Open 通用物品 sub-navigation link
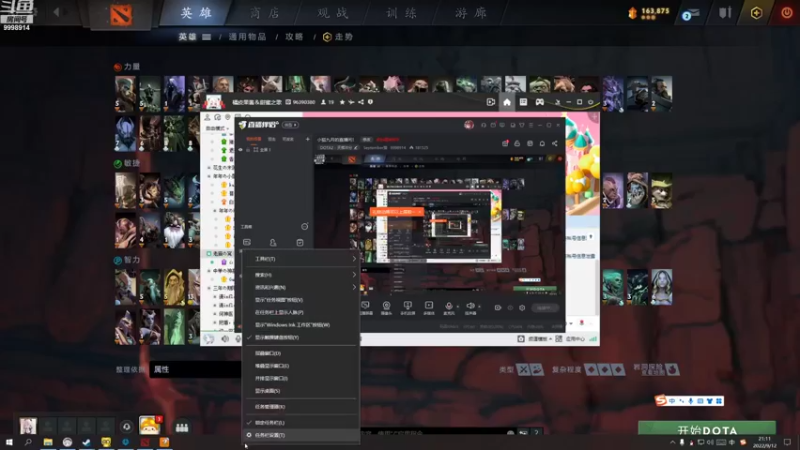Image resolution: width=800 pixels, height=450 pixels. pos(247,37)
